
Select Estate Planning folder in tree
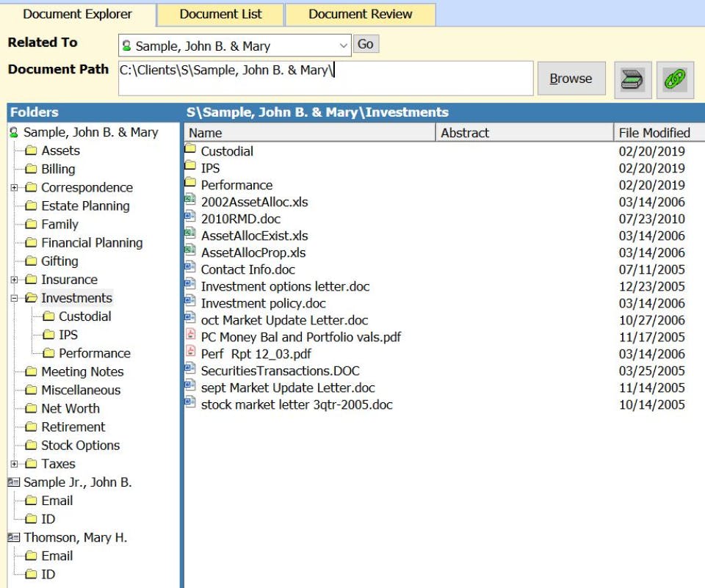[x=85, y=206]
